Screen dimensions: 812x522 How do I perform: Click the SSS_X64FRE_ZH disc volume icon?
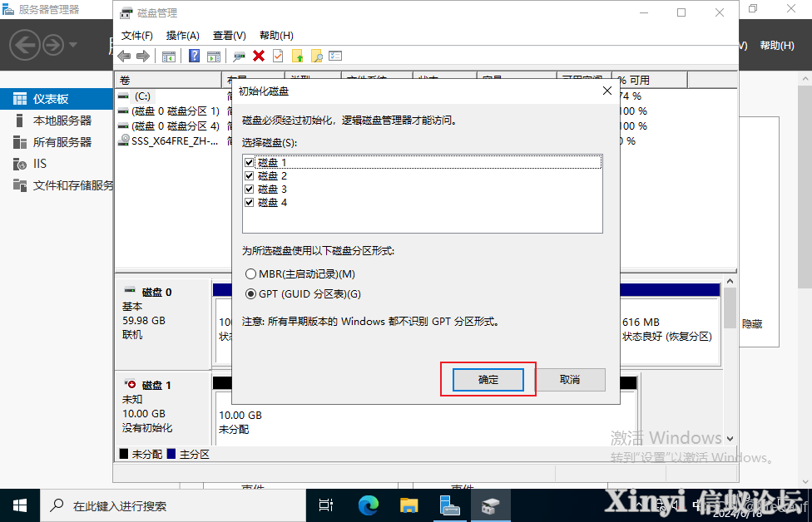[124, 140]
